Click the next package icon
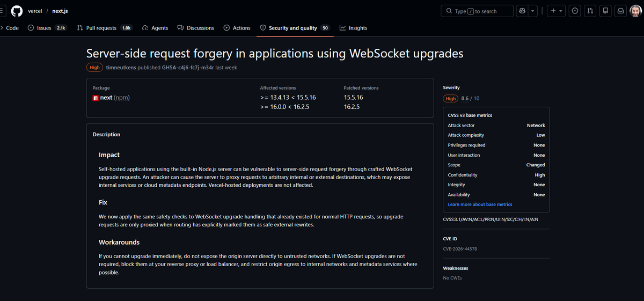Screen dimensions: 644x301 click(96, 98)
